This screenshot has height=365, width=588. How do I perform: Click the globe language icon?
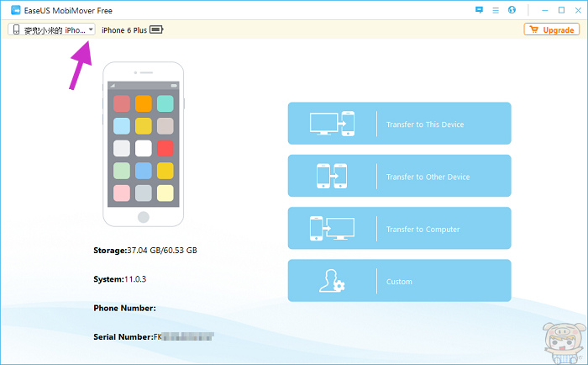[x=512, y=10]
